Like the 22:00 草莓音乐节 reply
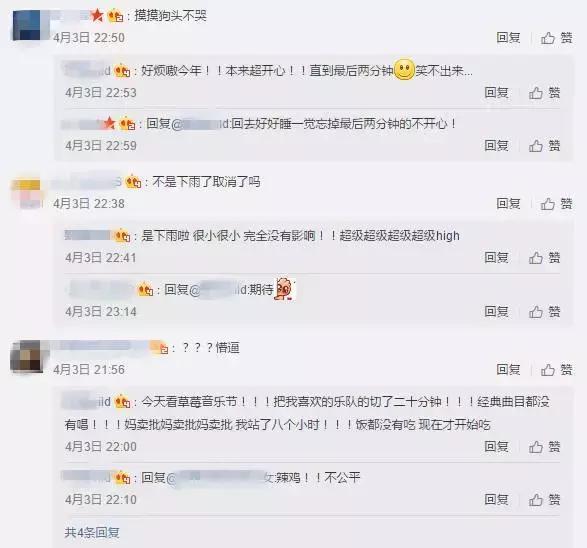The image size is (587, 548). pos(544,447)
